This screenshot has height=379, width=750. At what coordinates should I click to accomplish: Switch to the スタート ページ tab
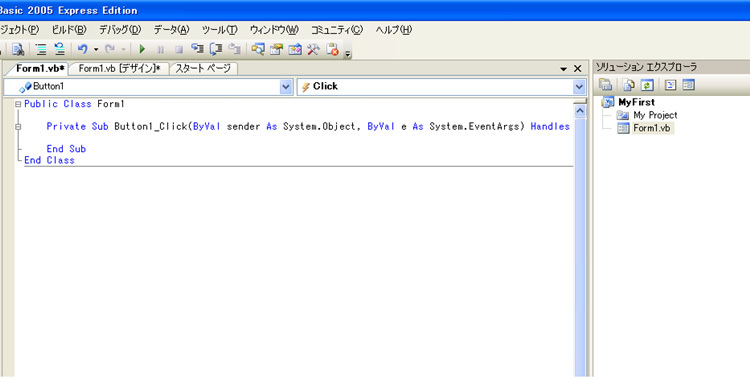pyautogui.click(x=203, y=68)
